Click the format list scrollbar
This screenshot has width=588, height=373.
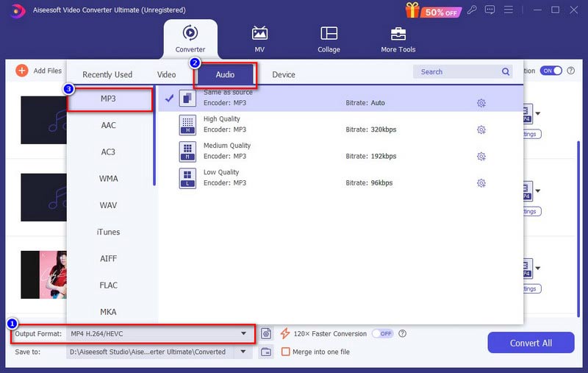click(x=154, y=136)
